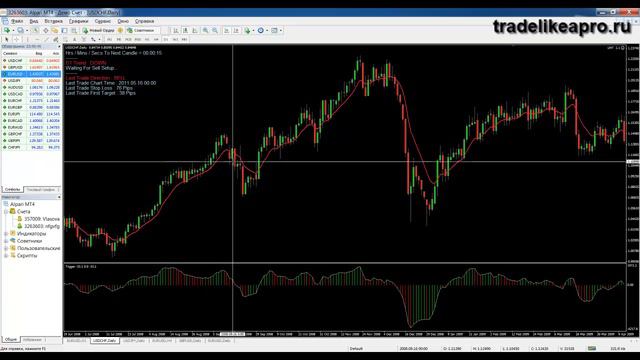The height and width of the screenshot is (360, 640).
Task: Expand the Индикаторы tree node
Action: (x=6, y=233)
